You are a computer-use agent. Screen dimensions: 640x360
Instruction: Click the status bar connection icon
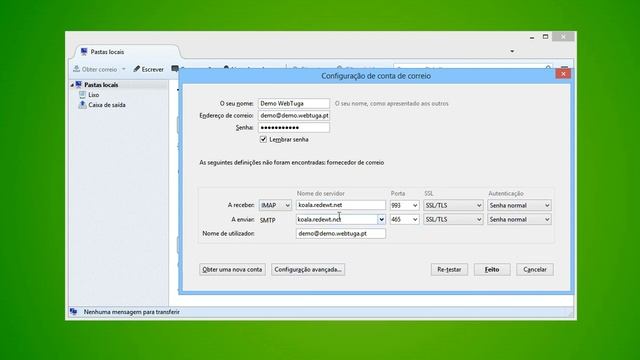pyautogui.click(x=73, y=312)
